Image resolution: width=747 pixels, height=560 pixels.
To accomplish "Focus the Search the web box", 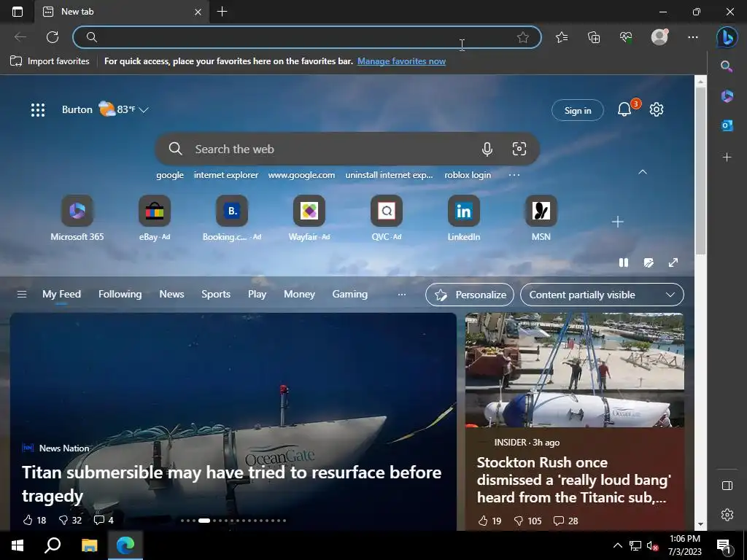I will pos(347,149).
